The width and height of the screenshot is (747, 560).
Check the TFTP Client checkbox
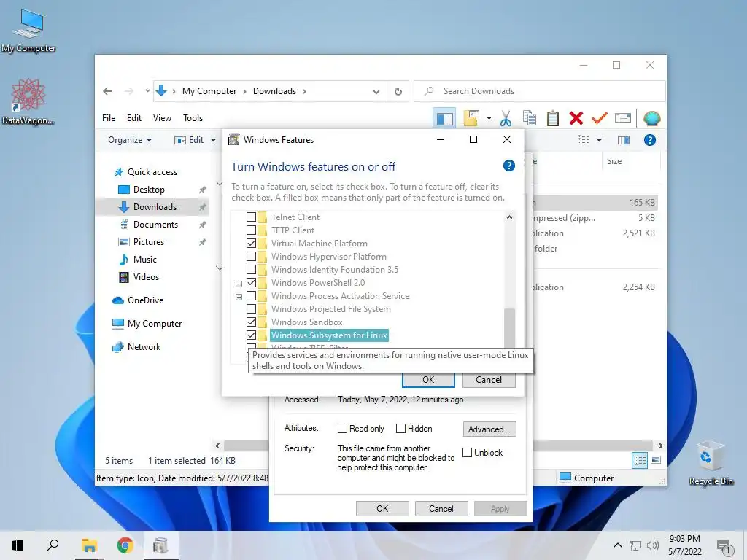pos(251,230)
